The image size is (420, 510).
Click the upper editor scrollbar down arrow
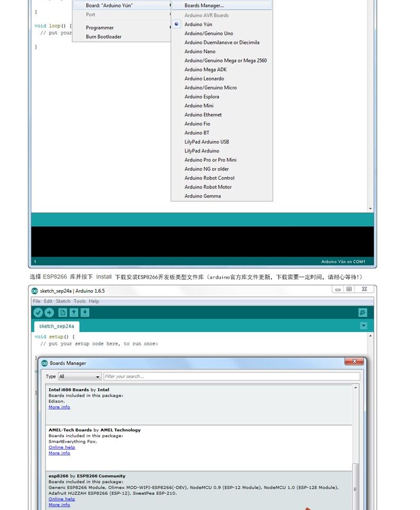tap(371, 208)
